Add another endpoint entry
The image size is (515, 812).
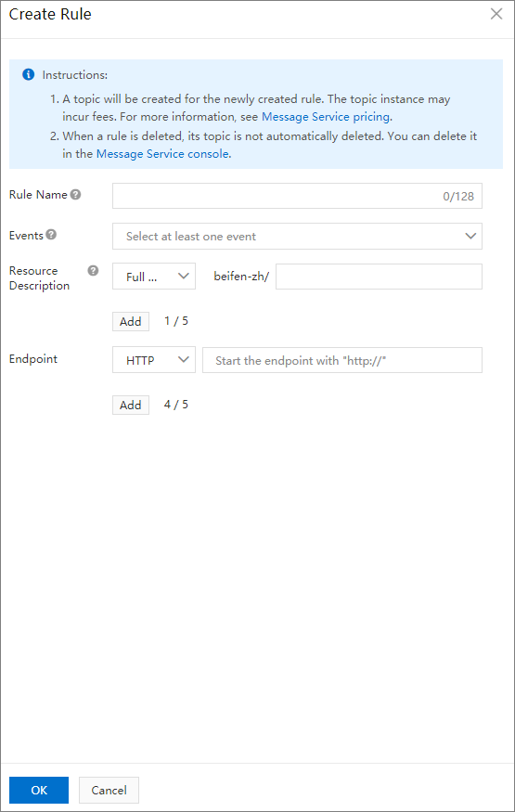click(x=131, y=405)
